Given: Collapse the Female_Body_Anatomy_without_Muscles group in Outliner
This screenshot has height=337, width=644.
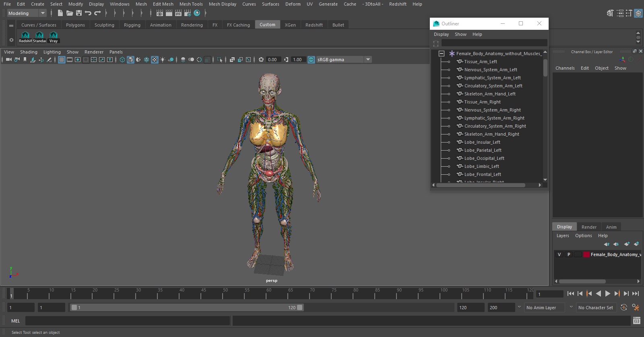Looking at the screenshot, I should [442, 54].
